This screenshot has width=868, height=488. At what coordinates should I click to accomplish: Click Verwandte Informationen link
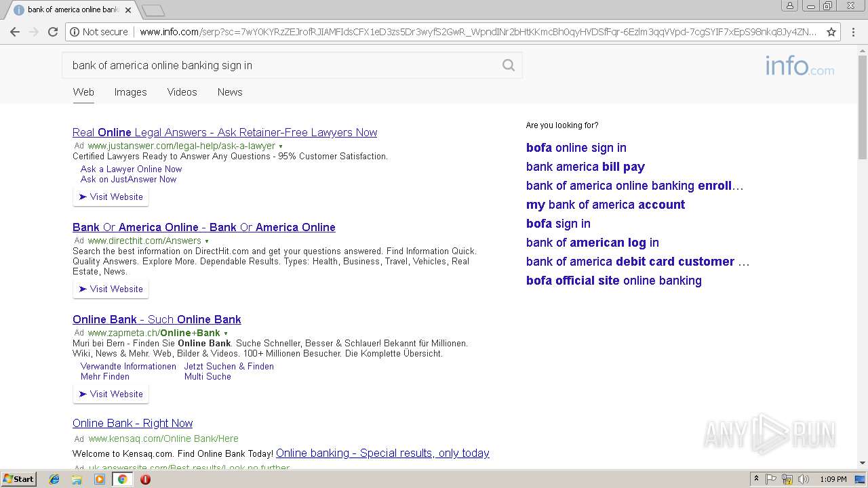(128, 366)
